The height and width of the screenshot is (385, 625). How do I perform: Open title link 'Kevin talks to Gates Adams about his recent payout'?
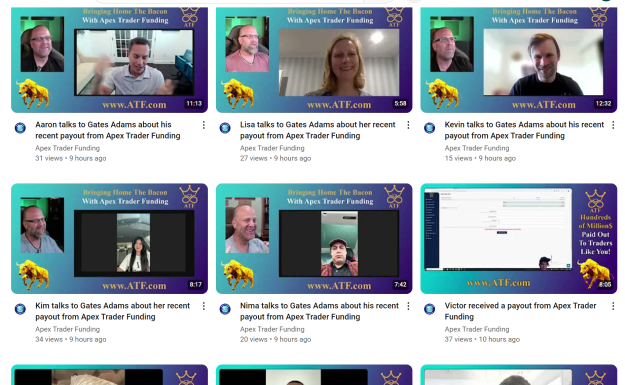(524, 130)
